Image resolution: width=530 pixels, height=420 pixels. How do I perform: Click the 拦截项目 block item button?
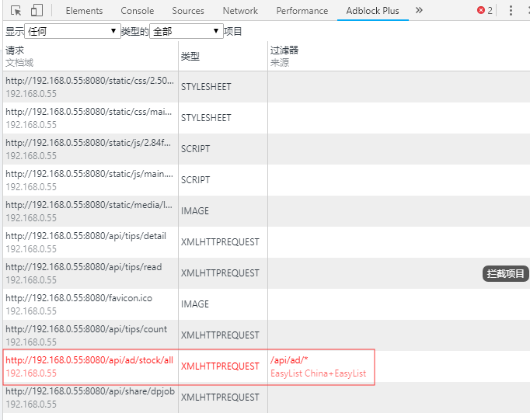pos(506,273)
